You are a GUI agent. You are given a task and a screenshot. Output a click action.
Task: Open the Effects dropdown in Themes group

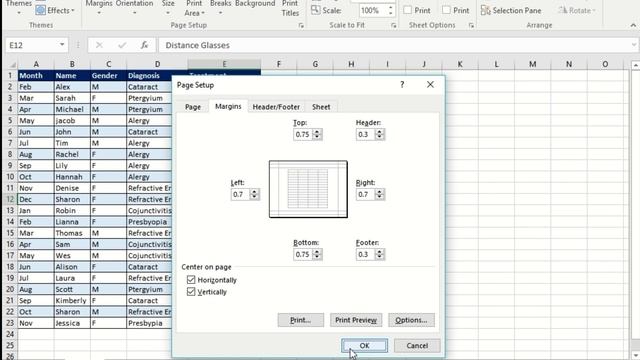(55, 11)
